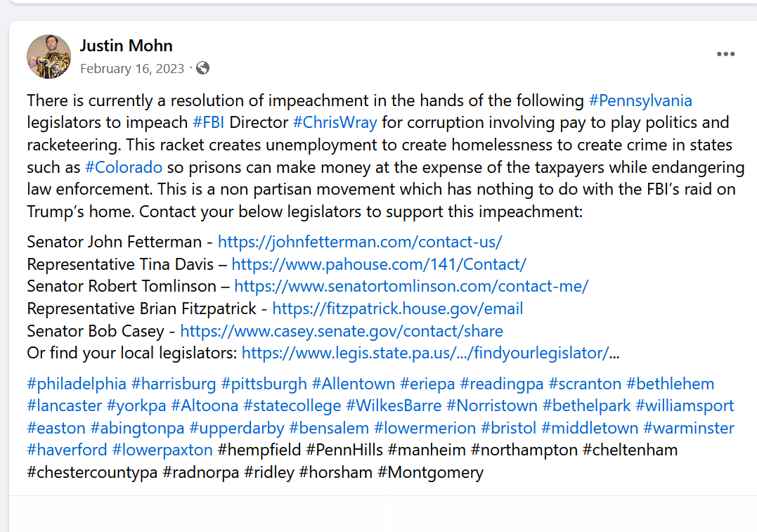
Task: Open the #ChrisWray hashtag link
Action: pyautogui.click(x=335, y=122)
